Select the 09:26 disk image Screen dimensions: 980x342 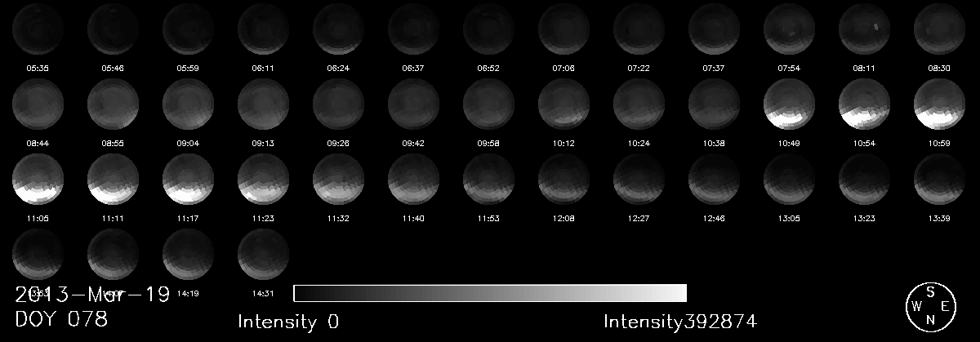tap(338, 104)
